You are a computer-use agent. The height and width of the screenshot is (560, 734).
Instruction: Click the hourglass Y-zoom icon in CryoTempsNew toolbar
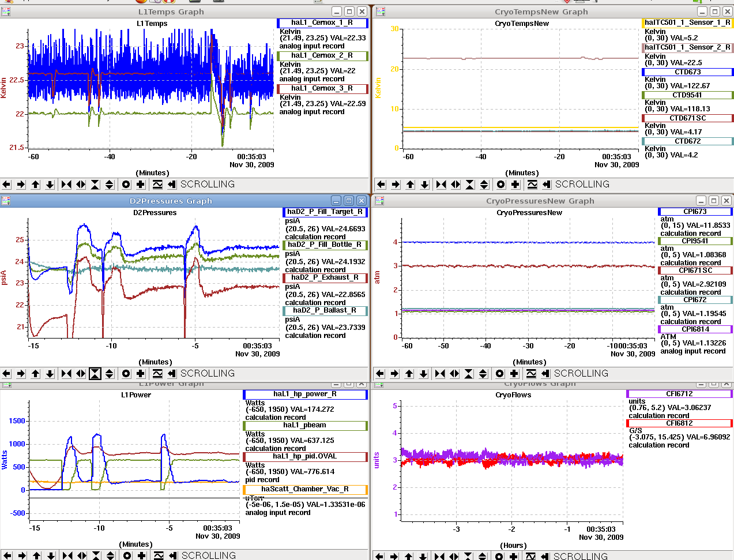click(x=470, y=185)
